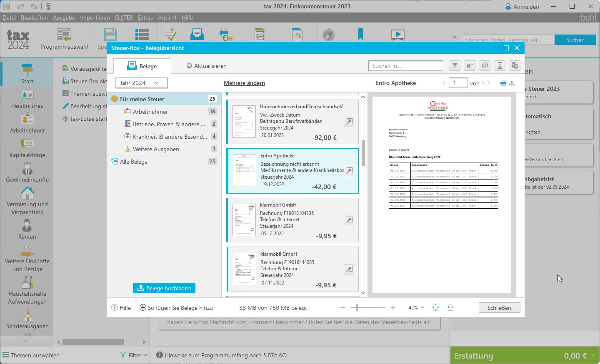The image size is (600, 364).
Task: Open the Datei menu
Action: coord(9,17)
